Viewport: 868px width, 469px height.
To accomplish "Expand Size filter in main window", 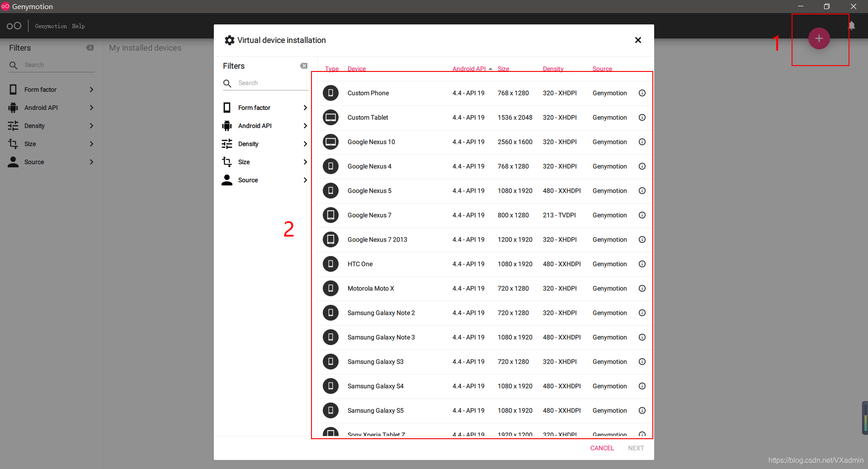I will (51, 144).
